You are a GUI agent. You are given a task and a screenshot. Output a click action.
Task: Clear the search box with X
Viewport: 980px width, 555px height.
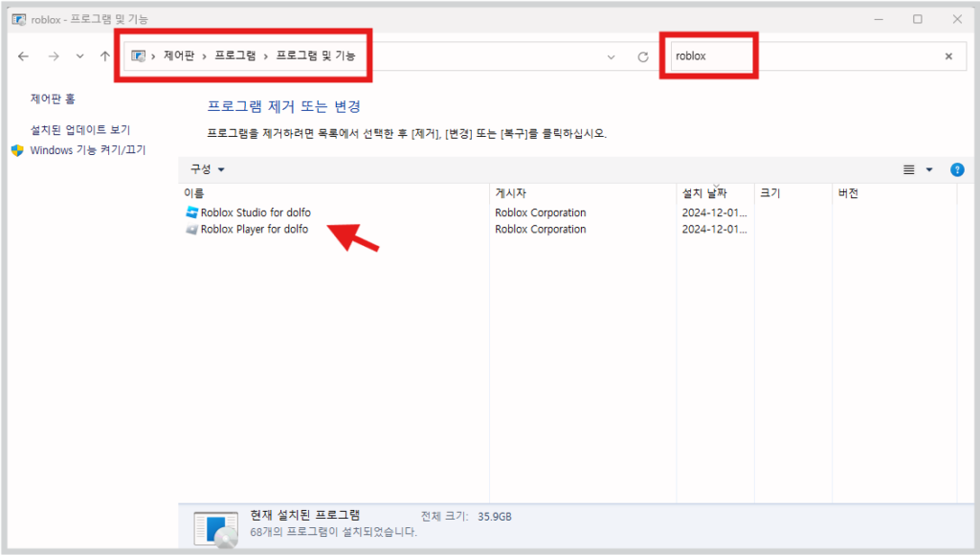pos(948,56)
